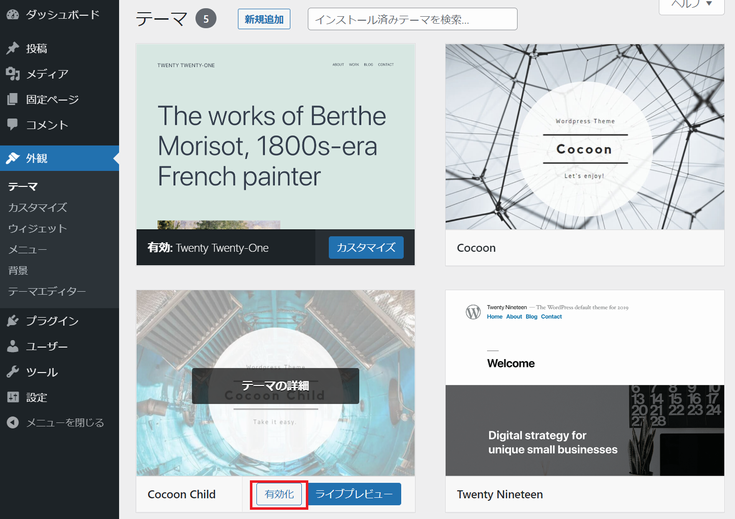Click the user icon beside ユーザー

[12, 347]
